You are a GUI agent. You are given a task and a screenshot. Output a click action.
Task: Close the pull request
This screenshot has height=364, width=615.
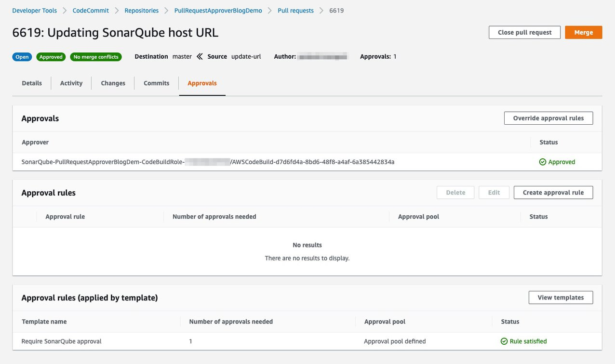(525, 32)
